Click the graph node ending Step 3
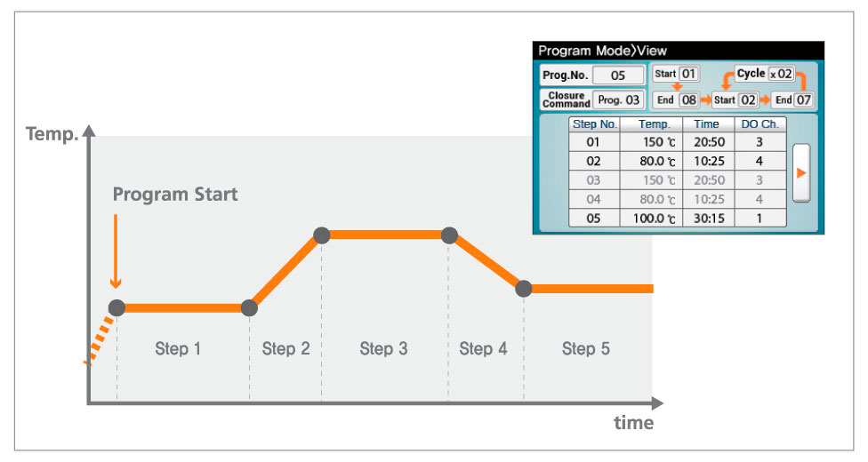 449,235
